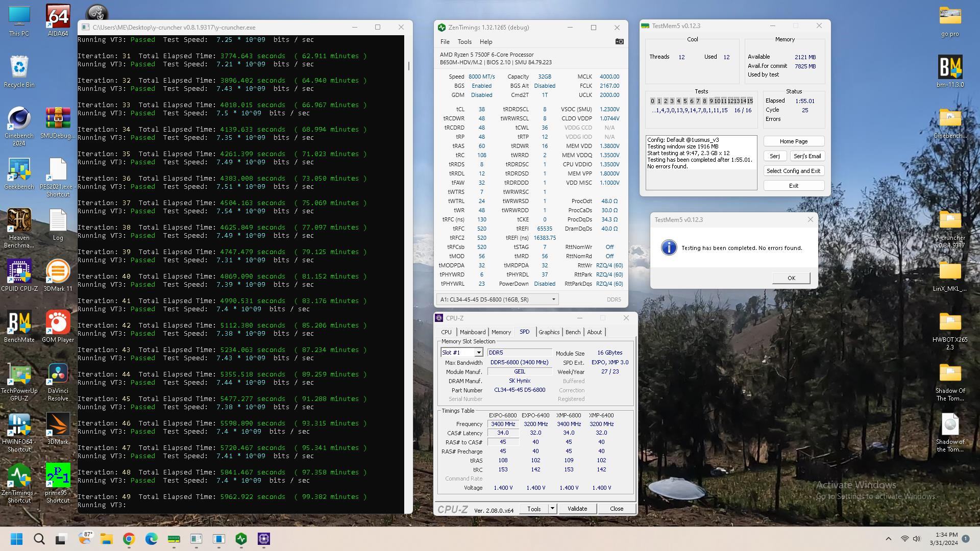Screen dimensions: 980x551
Task: Open File Explorer from the taskbar
Action: [x=106, y=539]
